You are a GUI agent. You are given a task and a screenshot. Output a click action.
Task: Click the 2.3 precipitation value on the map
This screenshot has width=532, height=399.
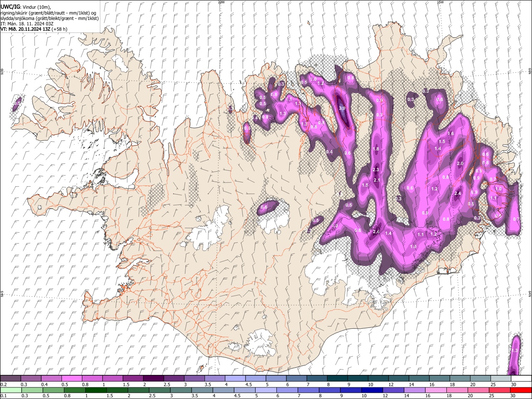pyautogui.click(x=376, y=170)
